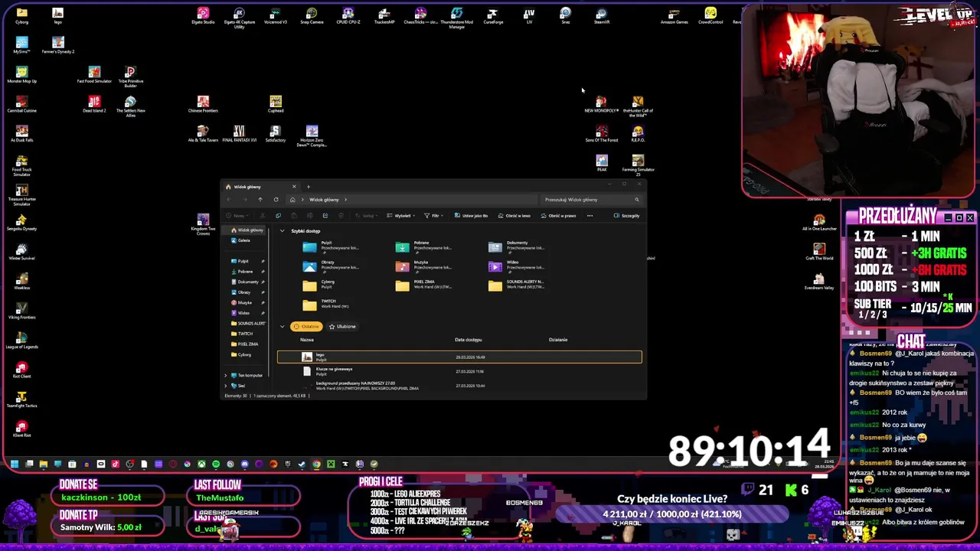Open the Filtr dropdown
Screen dimensions: 980x551
coord(433,216)
